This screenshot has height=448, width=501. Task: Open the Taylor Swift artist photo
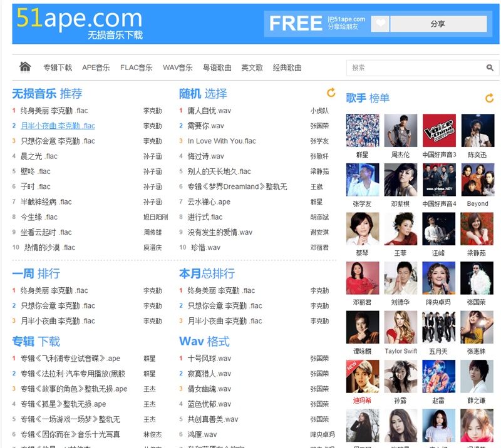coord(401,327)
